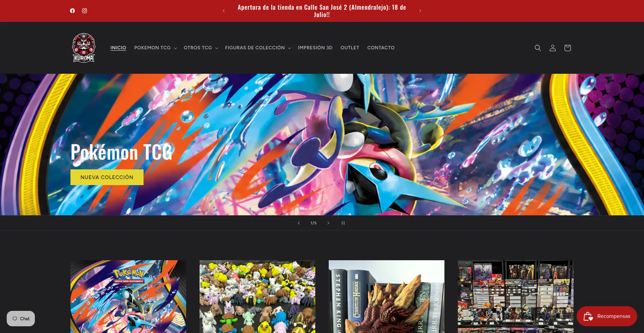The width and height of the screenshot is (644, 333).
Task: Click the Nueva Colección button
Action: click(107, 177)
